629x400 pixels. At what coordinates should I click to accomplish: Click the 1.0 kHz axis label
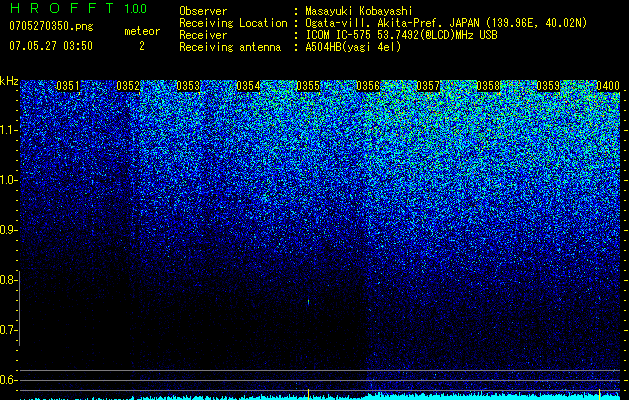tap(8, 180)
